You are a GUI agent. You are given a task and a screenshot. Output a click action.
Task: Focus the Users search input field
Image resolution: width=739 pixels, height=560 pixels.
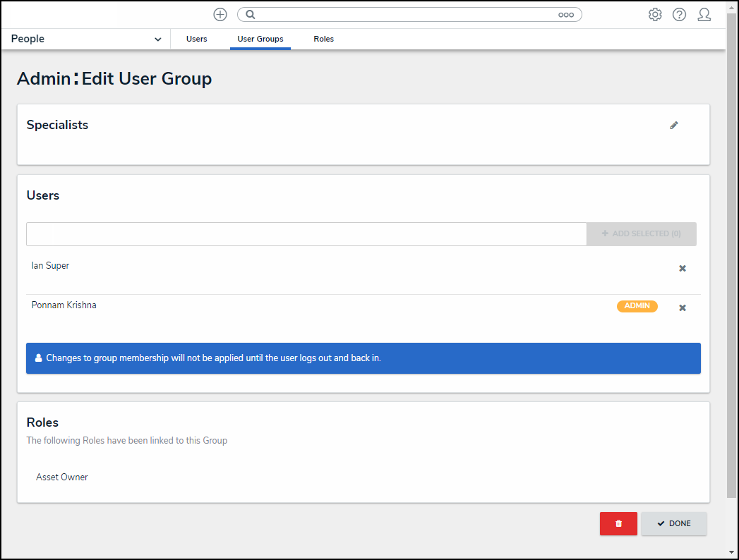pyautogui.click(x=306, y=234)
